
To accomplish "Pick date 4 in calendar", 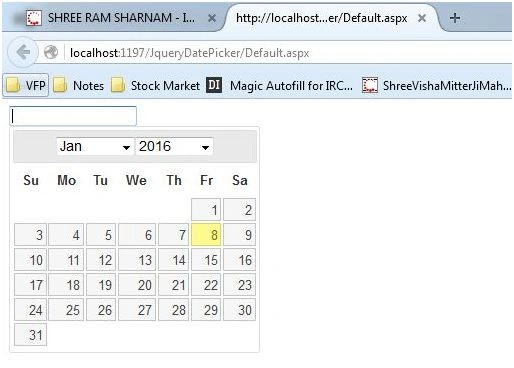I will click(x=66, y=235).
